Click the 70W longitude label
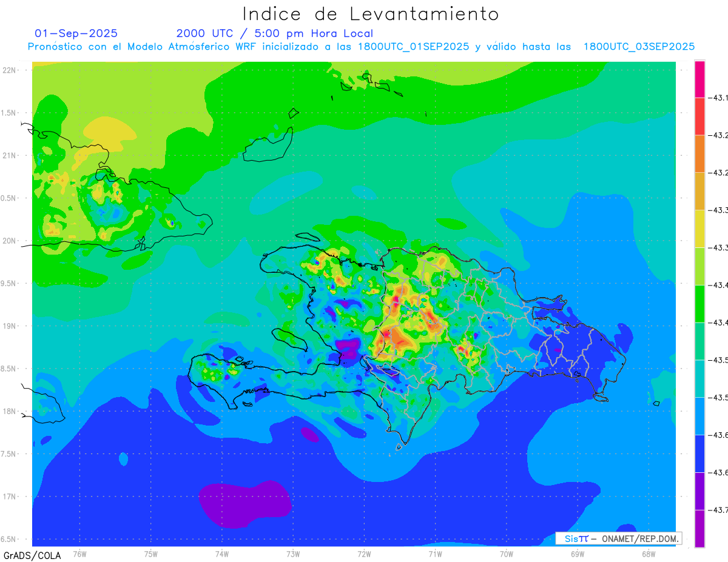The width and height of the screenshot is (728, 562). tap(507, 554)
